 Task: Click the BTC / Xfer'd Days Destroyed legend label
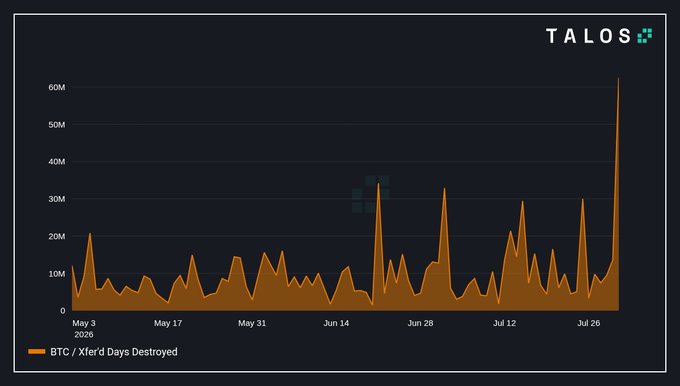coord(114,352)
